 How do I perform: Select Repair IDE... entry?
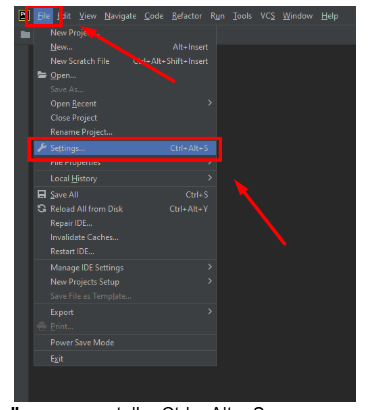[x=125, y=223]
